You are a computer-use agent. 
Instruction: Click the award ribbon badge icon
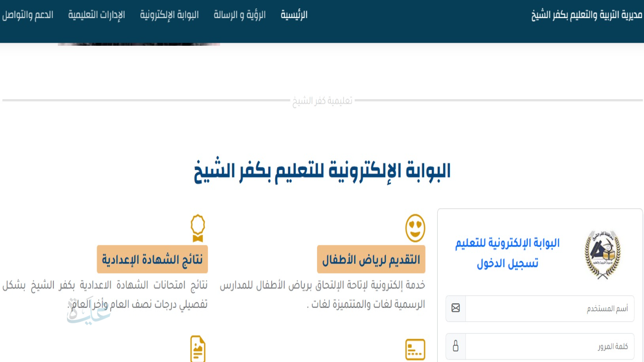point(198,228)
